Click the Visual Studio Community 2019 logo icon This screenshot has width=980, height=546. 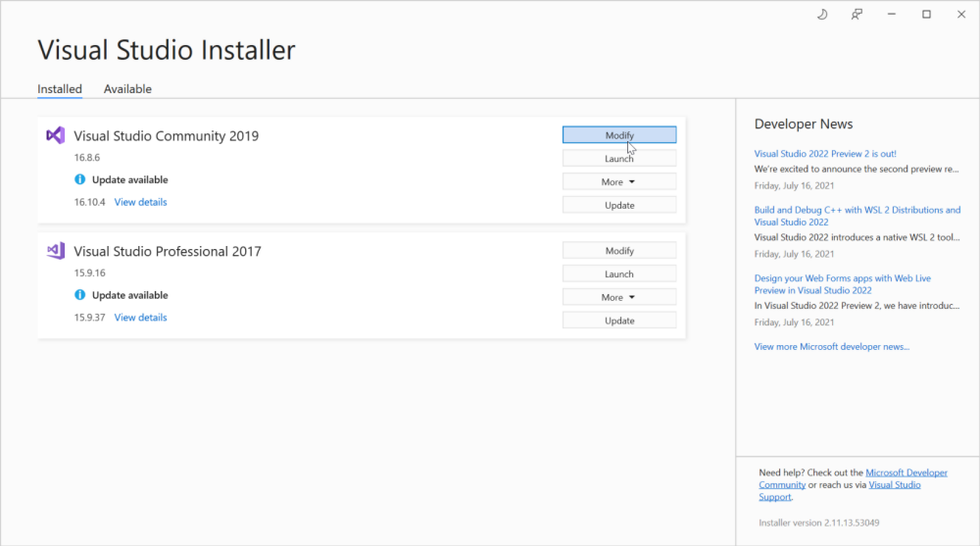56,135
